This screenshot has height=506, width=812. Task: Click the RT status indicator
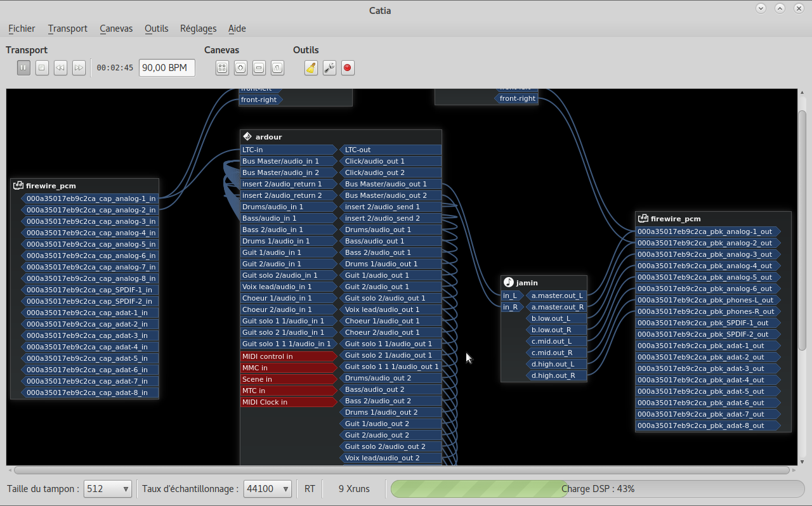310,489
